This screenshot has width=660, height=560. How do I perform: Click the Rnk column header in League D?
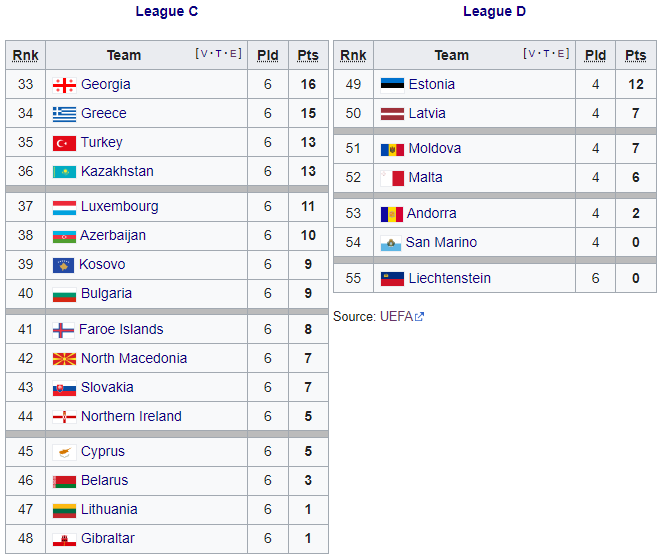tap(353, 56)
